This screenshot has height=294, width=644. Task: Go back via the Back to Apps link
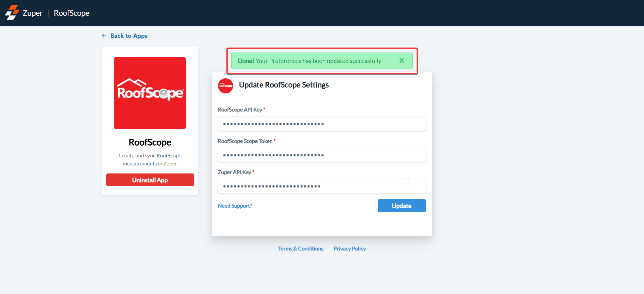129,36
